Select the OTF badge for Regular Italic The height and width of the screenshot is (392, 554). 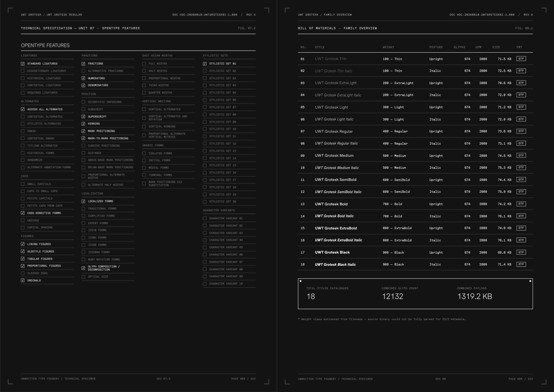click(x=521, y=143)
